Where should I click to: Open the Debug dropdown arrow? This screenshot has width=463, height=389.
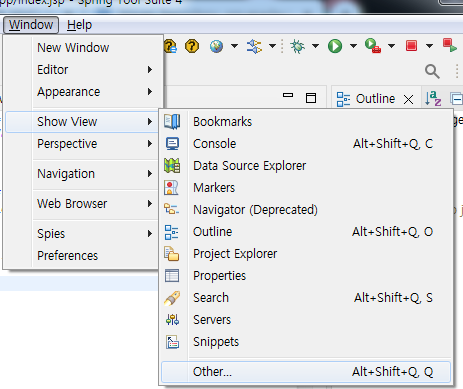pos(315,46)
